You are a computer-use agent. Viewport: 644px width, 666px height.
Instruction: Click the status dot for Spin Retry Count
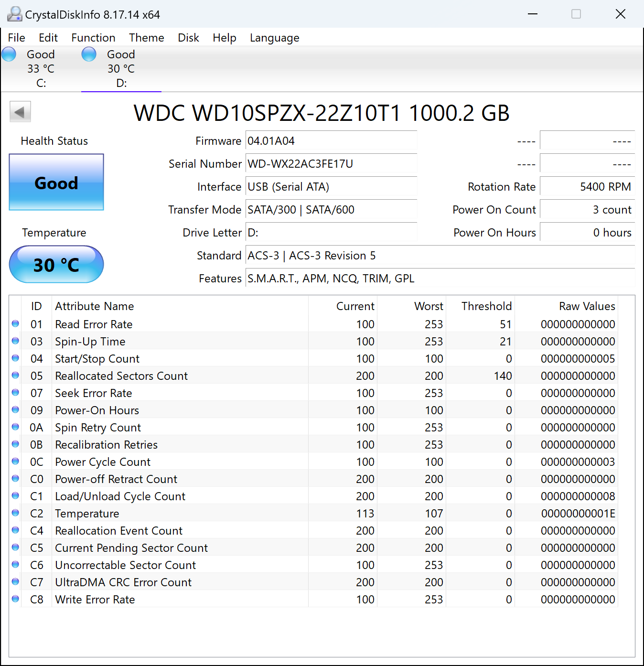click(x=15, y=427)
